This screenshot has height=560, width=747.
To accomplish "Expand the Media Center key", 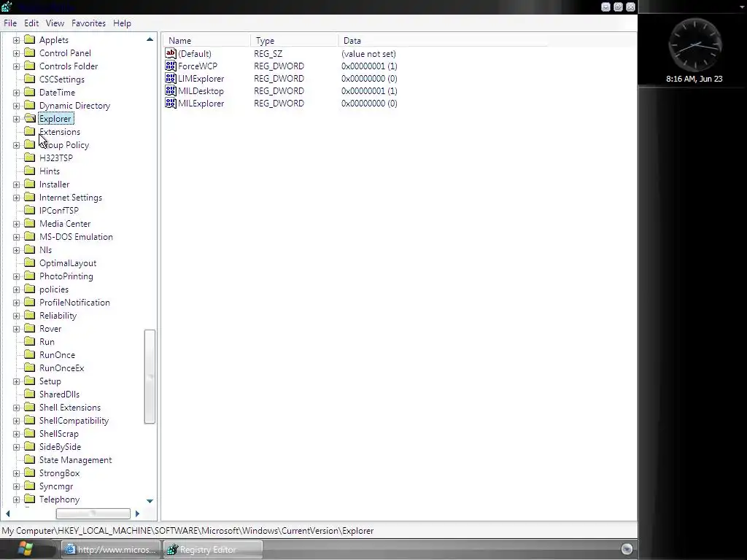I will [x=16, y=224].
